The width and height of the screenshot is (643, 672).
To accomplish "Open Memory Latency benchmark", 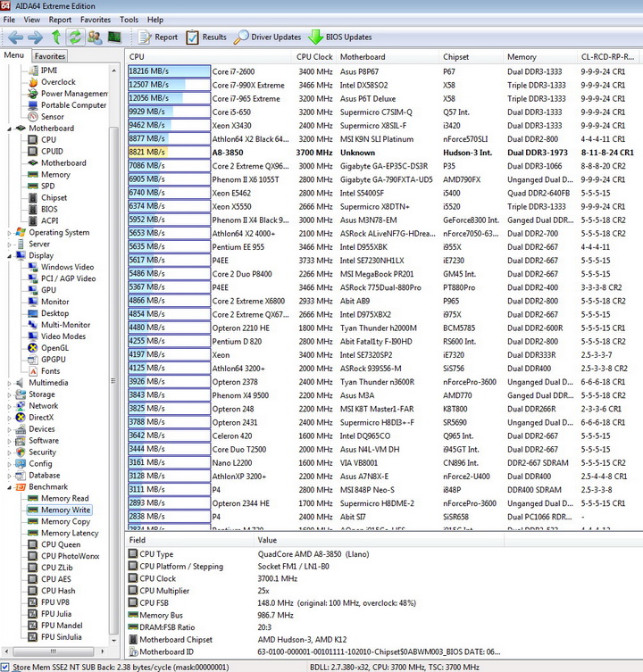I will coord(70,533).
